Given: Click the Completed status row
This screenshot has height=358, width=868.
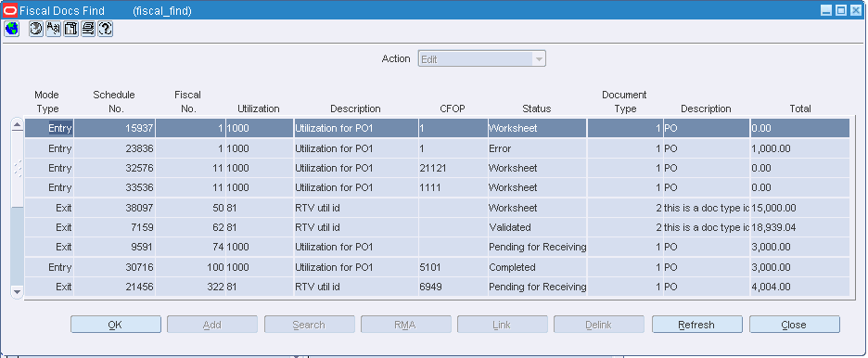Looking at the screenshot, I should point(438,267).
